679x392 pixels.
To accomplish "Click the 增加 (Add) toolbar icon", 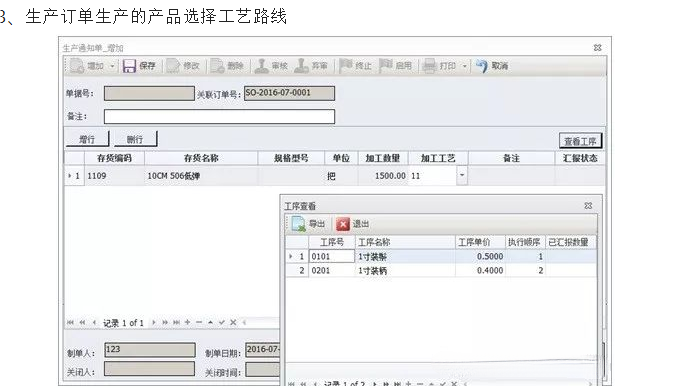I will point(78,66).
